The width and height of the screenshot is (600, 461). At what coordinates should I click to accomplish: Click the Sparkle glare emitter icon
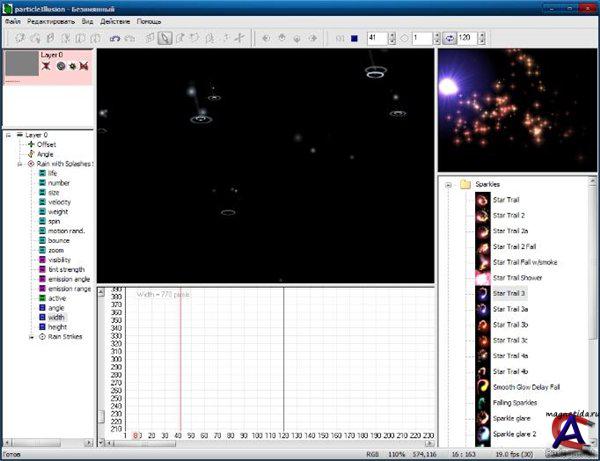(x=482, y=417)
